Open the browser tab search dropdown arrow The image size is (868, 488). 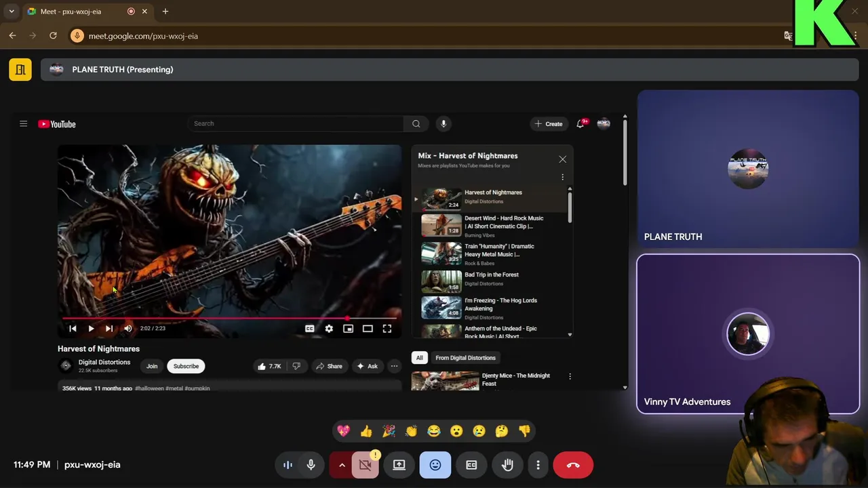pos(12,12)
